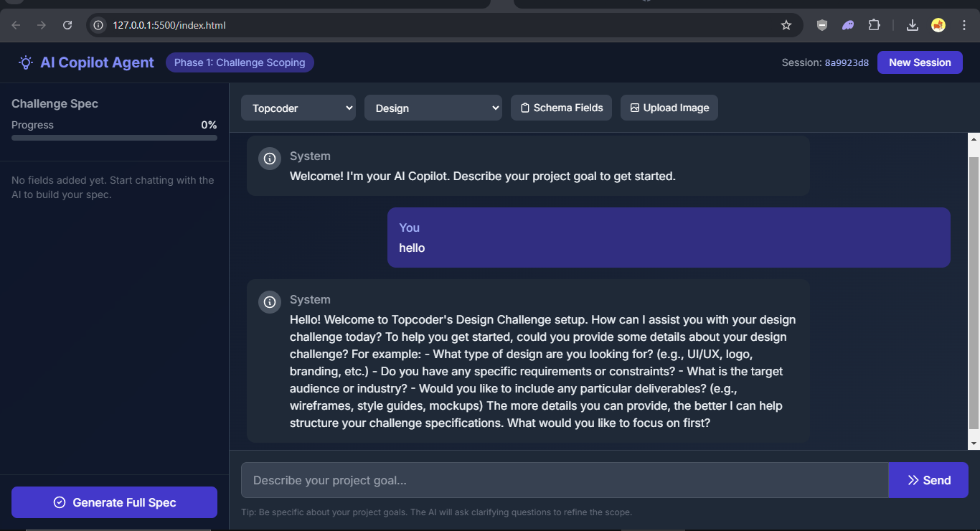This screenshot has height=531, width=980.
Task: Open the Topcoder platform dropdown
Action: click(x=298, y=108)
